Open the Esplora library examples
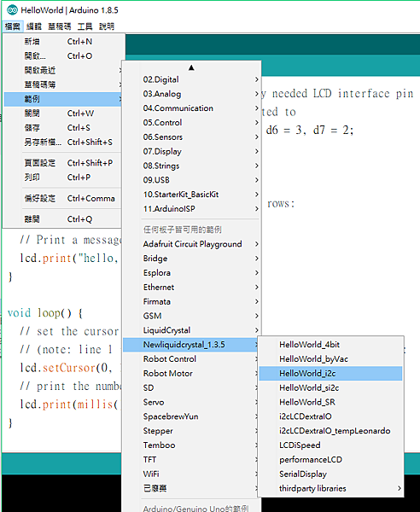This screenshot has width=420, height=512. point(192,273)
